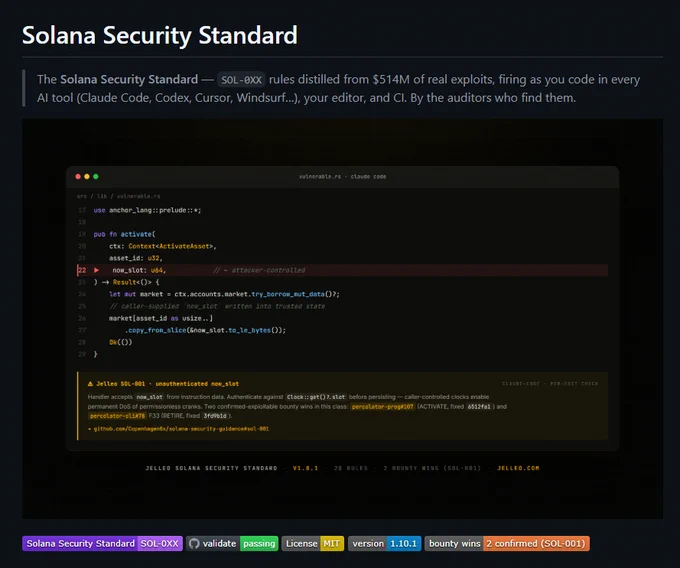Viewport: 680px width, 568px height.
Task: Click the "use anchor_lang::prelude::*;" code line
Action: pyautogui.click(x=147, y=210)
